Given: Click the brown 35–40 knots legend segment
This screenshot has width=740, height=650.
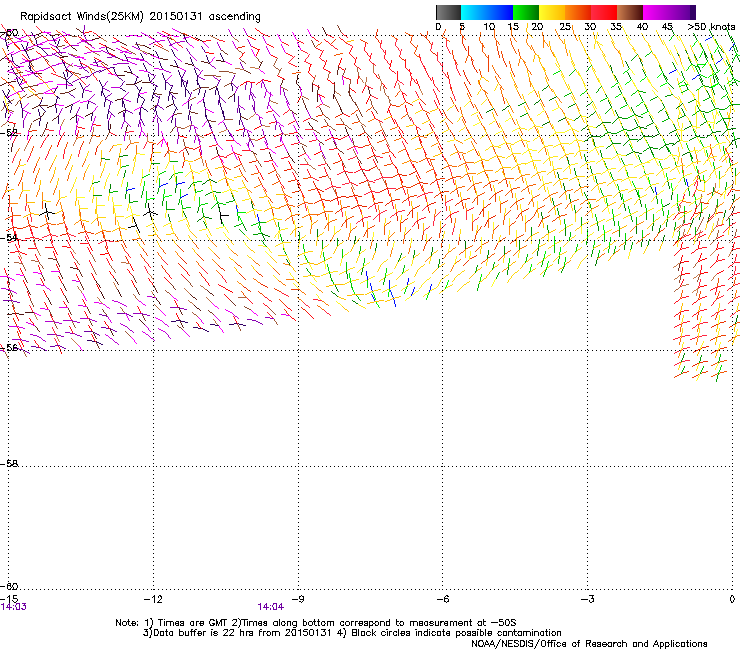Looking at the screenshot, I should pos(630,12).
